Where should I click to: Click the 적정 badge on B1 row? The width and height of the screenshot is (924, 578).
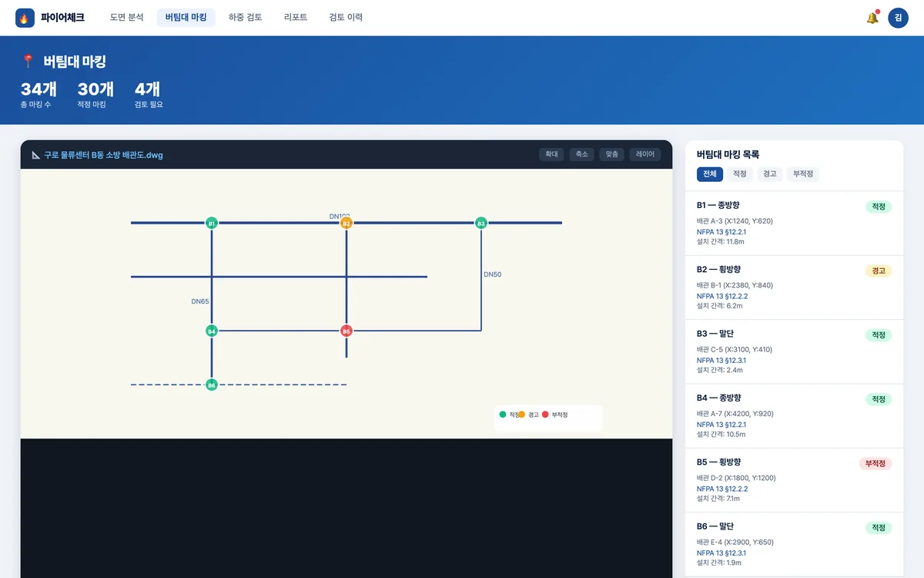point(879,207)
